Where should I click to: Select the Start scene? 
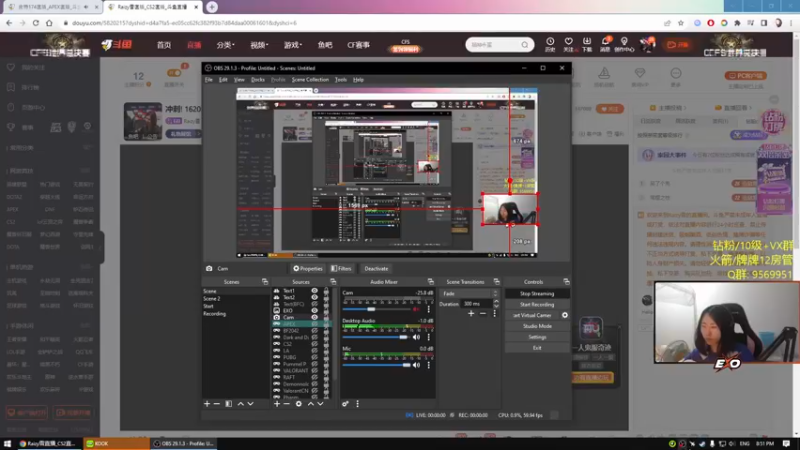pos(236,306)
